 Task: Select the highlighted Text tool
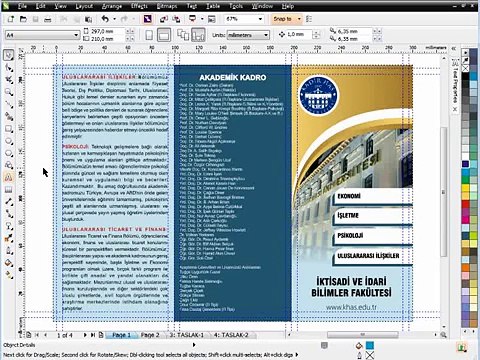(9, 177)
